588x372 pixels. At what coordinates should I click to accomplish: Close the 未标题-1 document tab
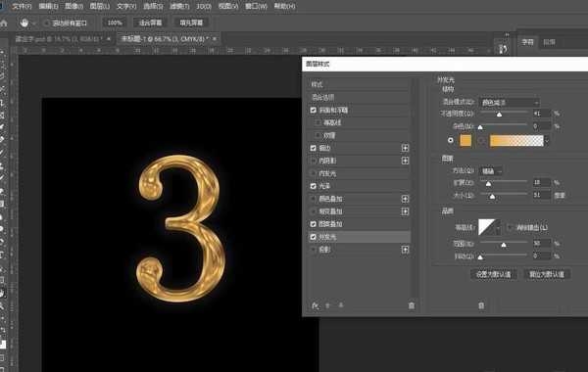coord(215,38)
